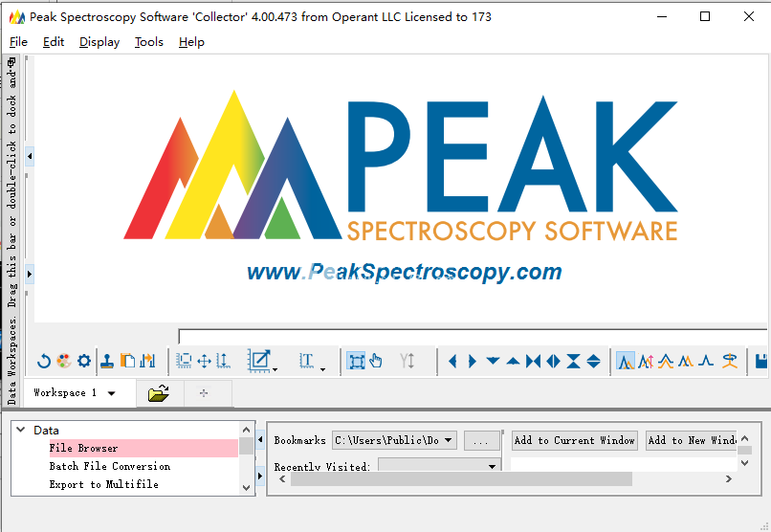Click the file browser scroll left arrow
The width and height of the screenshot is (771, 532).
point(282,479)
